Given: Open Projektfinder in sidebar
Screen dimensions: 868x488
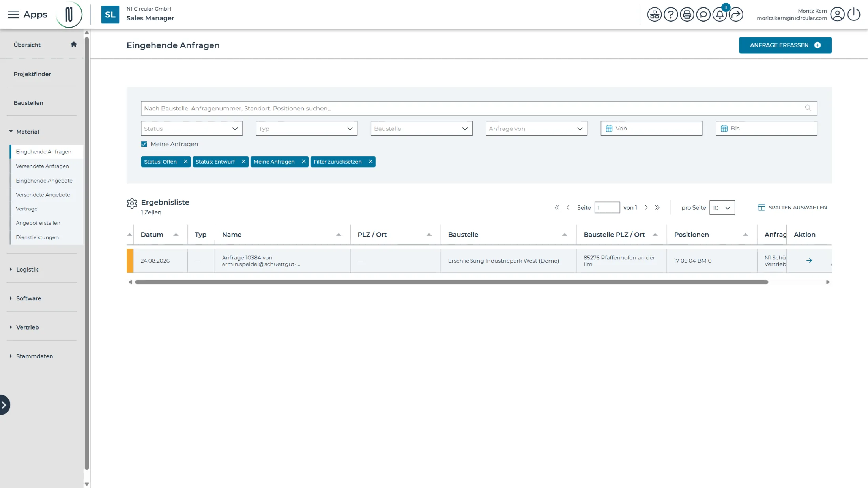Looking at the screenshot, I should [x=32, y=74].
